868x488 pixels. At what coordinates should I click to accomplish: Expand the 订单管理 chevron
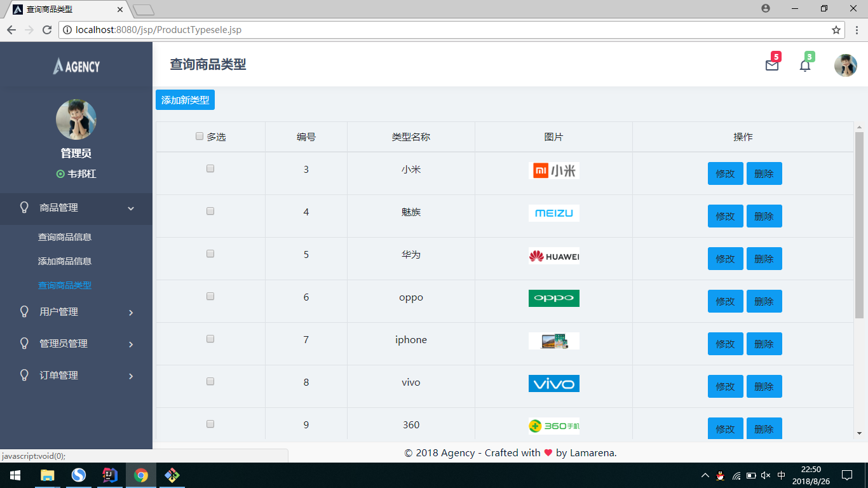(131, 376)
